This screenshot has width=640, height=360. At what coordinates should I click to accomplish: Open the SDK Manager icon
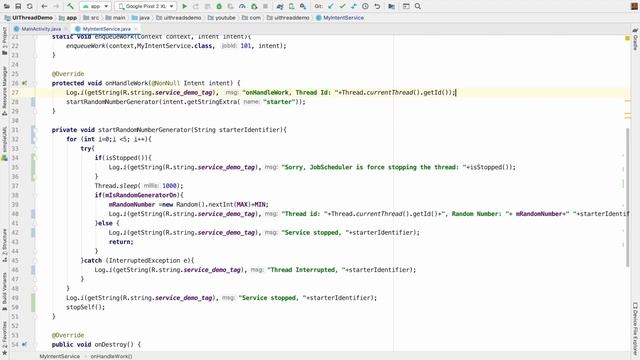pos(303,7)
